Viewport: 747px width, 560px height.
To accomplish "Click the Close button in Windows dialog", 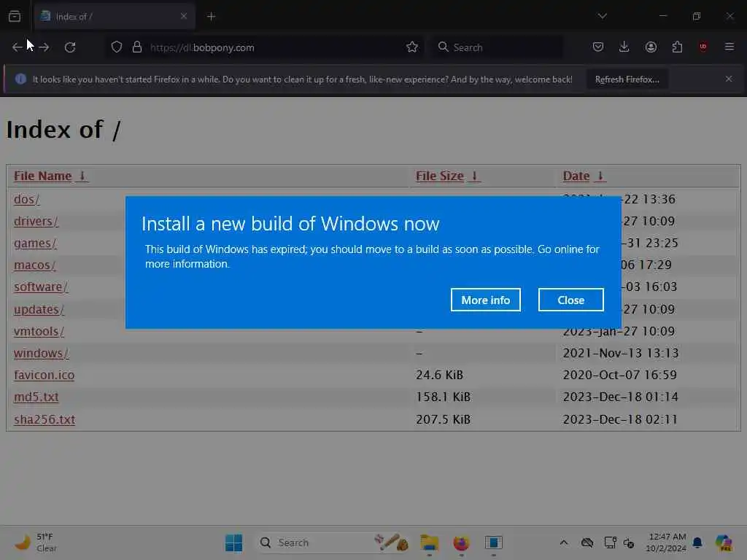I will (570, 300).
